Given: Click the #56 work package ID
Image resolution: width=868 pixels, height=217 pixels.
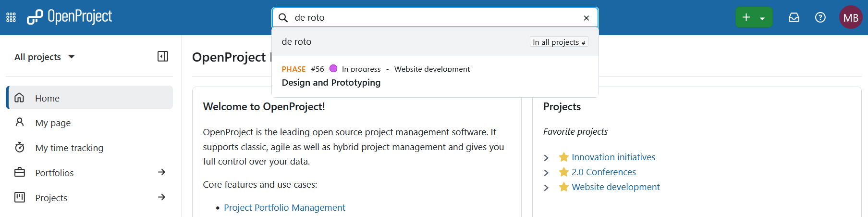Looking at the screenshot, I should coord(318,69).
